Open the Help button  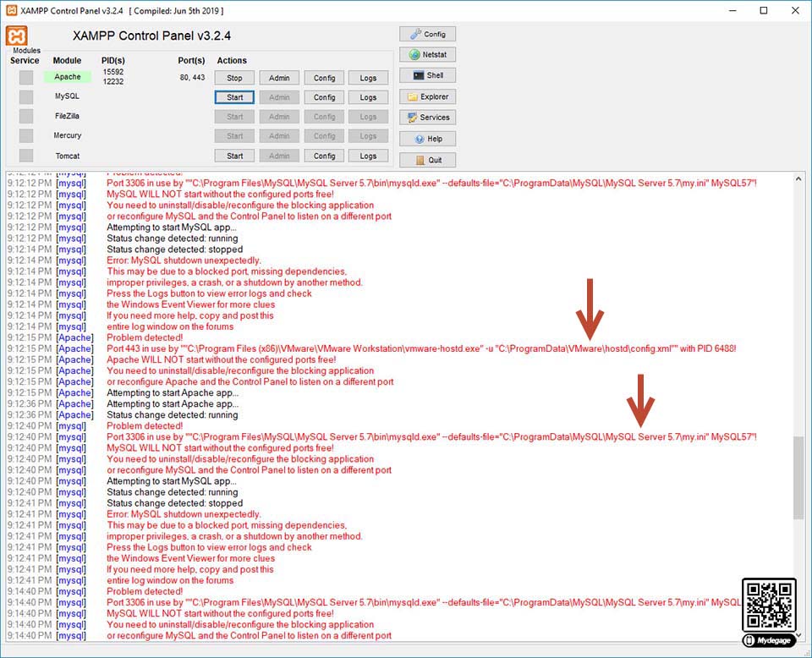click(427, 139)
